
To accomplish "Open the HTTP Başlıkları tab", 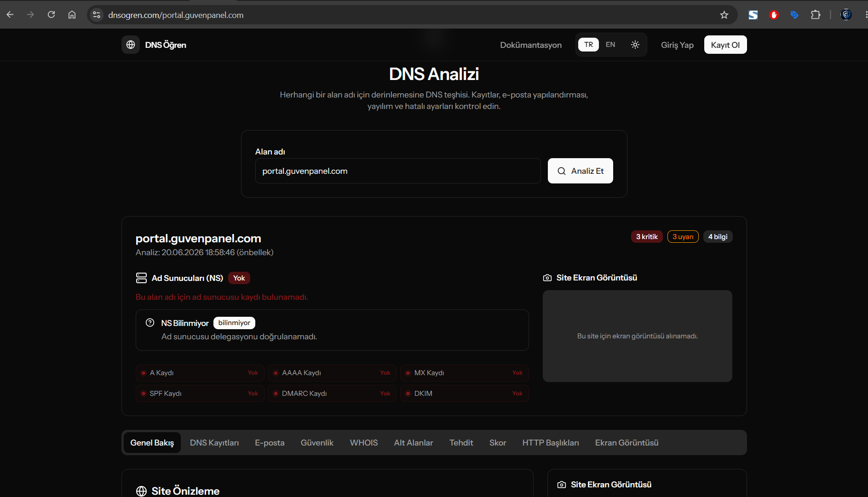I will pyautogui.click(x=551, y=443).
